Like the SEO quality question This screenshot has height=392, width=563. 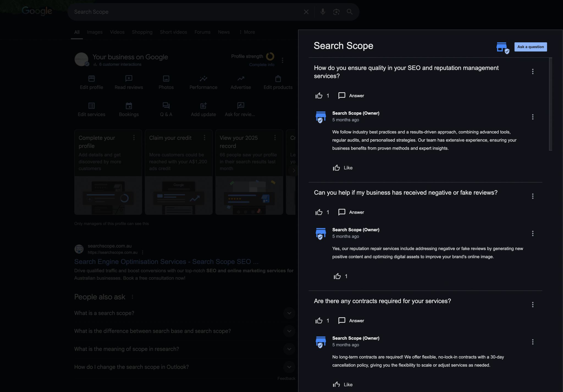[319, 96]
